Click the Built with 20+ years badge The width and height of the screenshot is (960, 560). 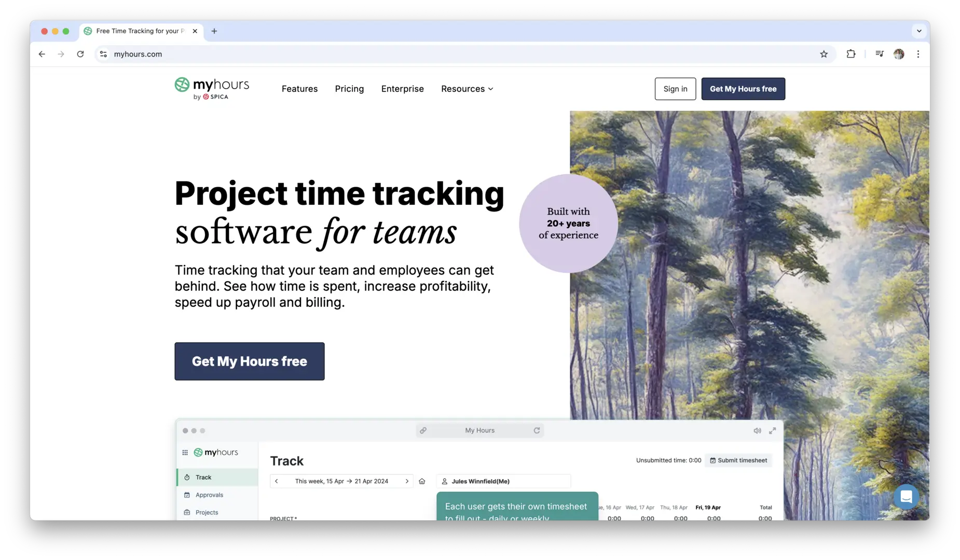(569, 223)
